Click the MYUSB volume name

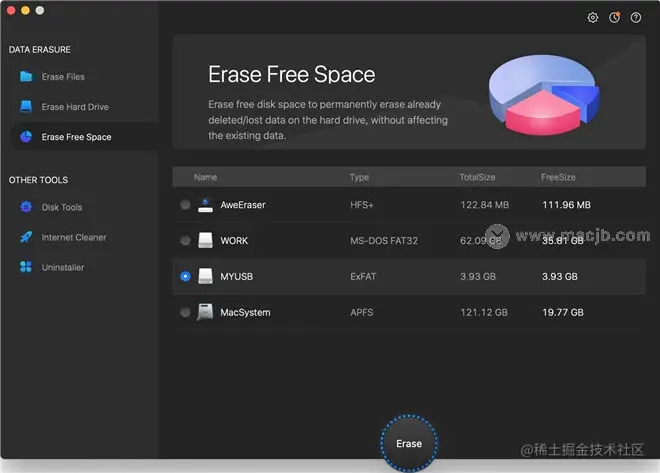[237, 276]
